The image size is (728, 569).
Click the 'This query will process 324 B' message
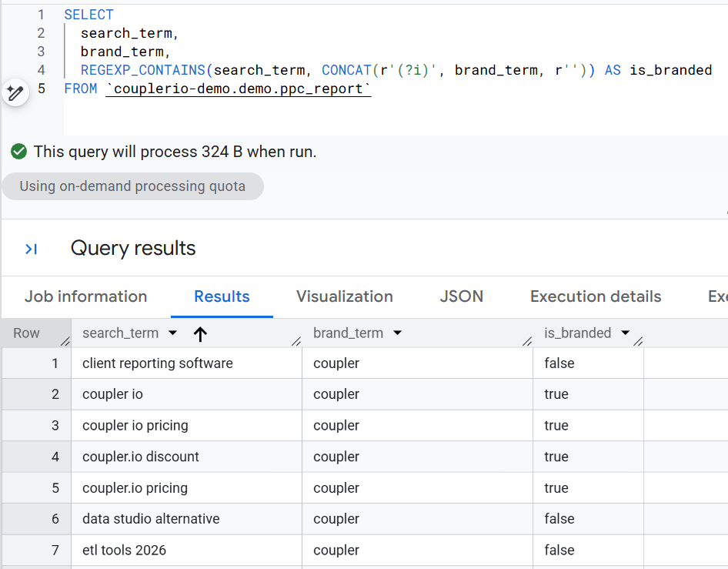pyautogui.click(x=175, y=152)
